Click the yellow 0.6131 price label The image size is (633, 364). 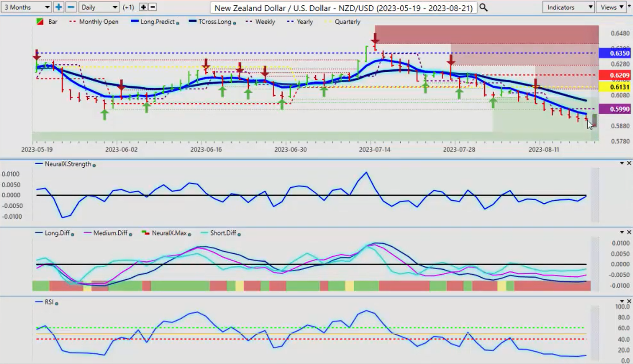[x=614, y=87]
